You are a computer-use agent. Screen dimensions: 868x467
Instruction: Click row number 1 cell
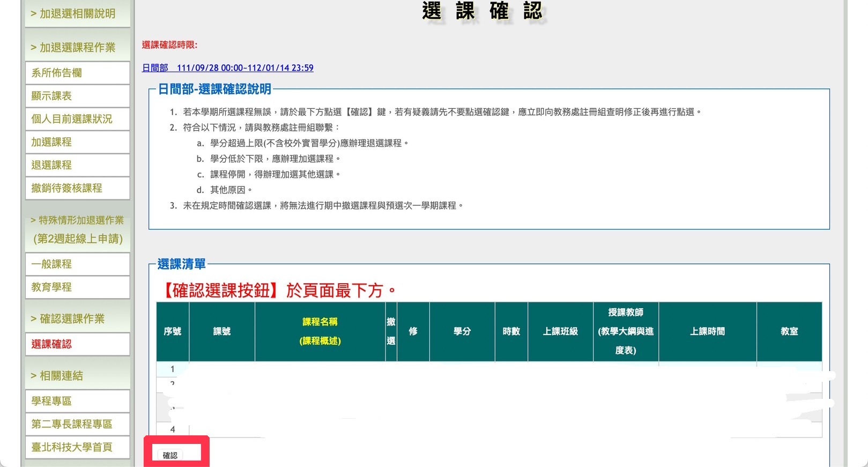(x=173, y=369)
